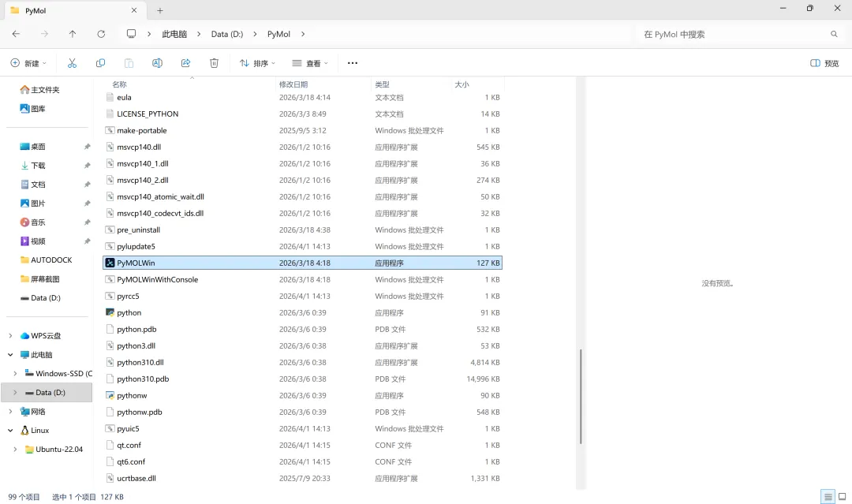
Task: Open the Sort (排序) dropdown
Action: pyautogui.click(x=257, y=63)
